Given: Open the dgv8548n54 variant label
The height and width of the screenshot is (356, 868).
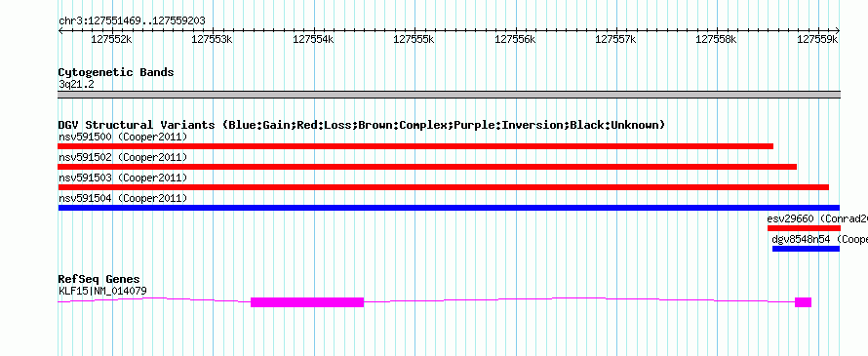Looking at the screenshot, I should click(x=820, y=239).
